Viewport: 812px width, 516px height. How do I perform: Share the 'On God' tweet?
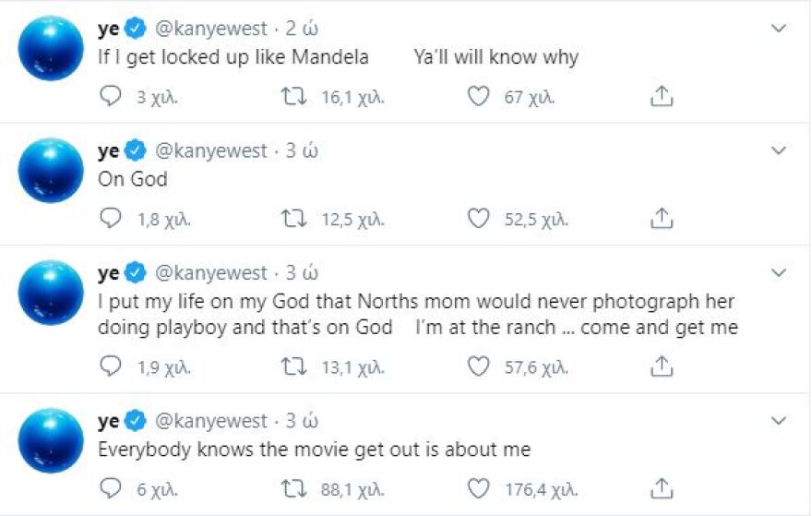tap(661, 219)
